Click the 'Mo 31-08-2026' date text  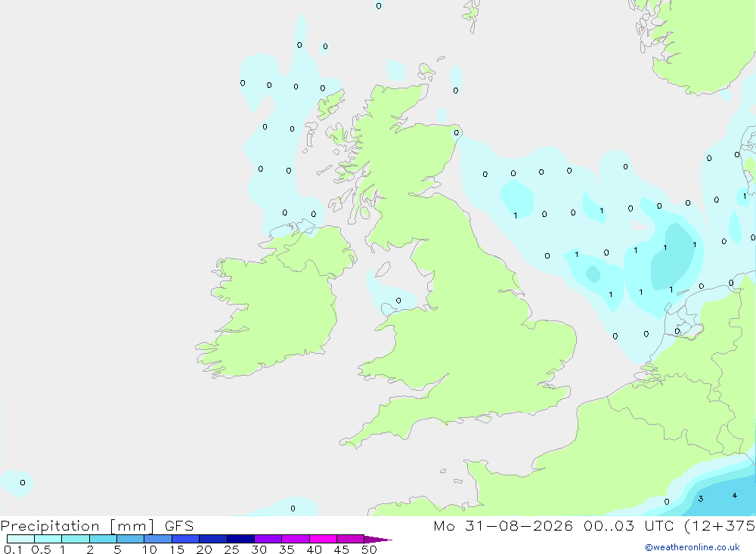click(503, 525)
